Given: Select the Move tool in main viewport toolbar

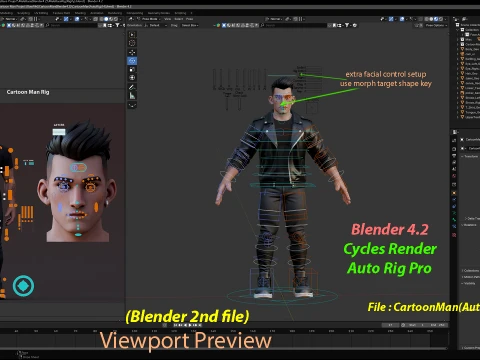Looking at the screenshot, I should [x=132, y=52].
